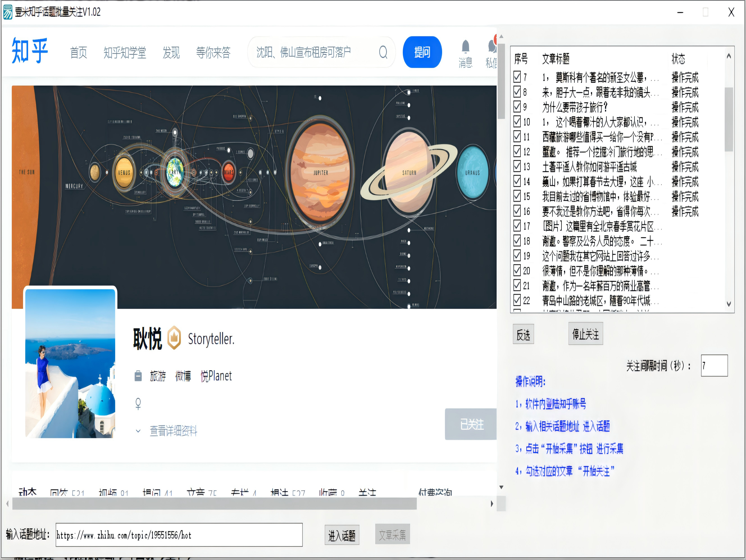Open the 发现 nav item
The image size is (746, 560).
coord(171,52)
